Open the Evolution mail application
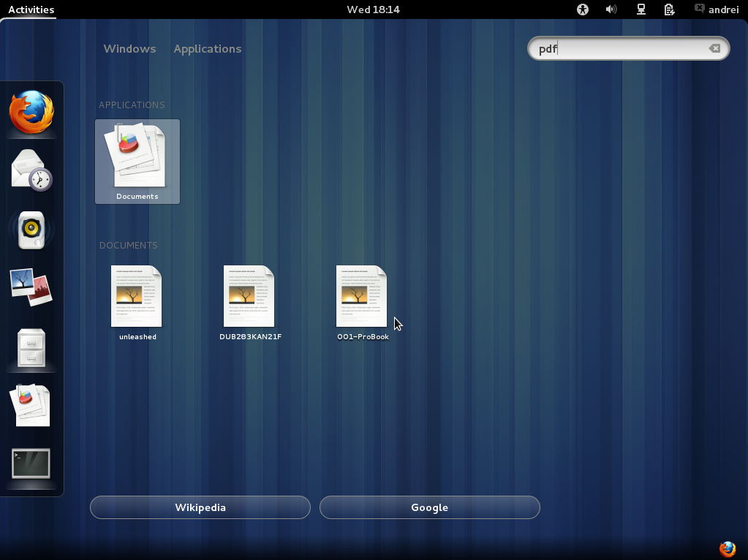 [x=30, y=170]
